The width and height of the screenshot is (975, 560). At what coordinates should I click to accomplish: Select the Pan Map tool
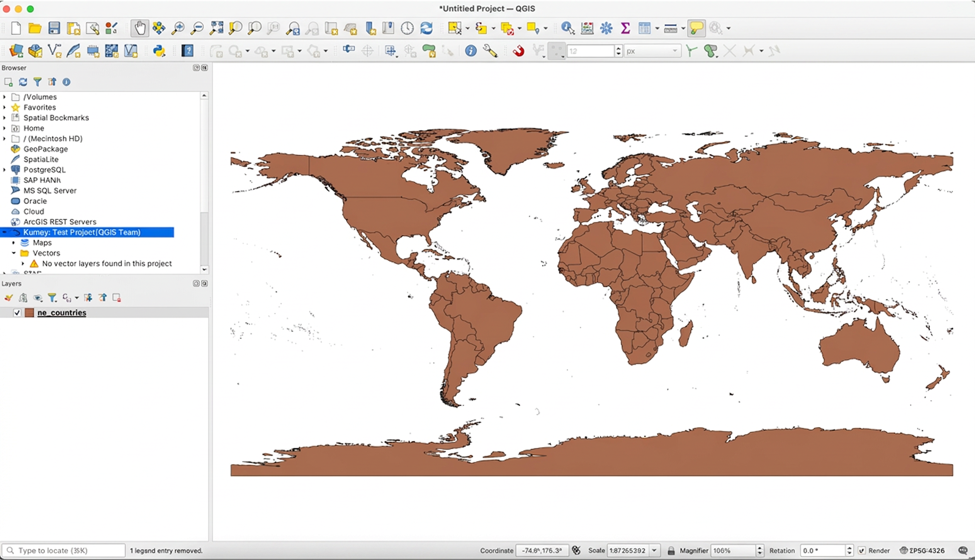(139, 28)
